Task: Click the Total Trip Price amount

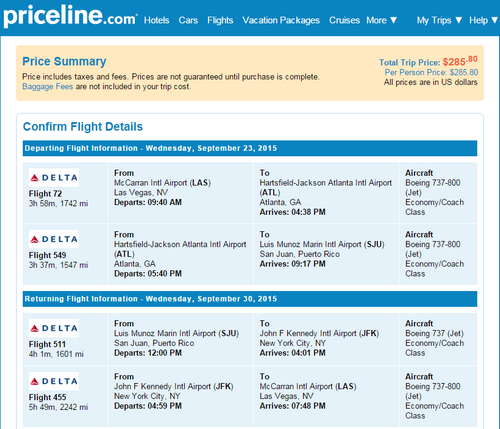Action: pos(460,61)
